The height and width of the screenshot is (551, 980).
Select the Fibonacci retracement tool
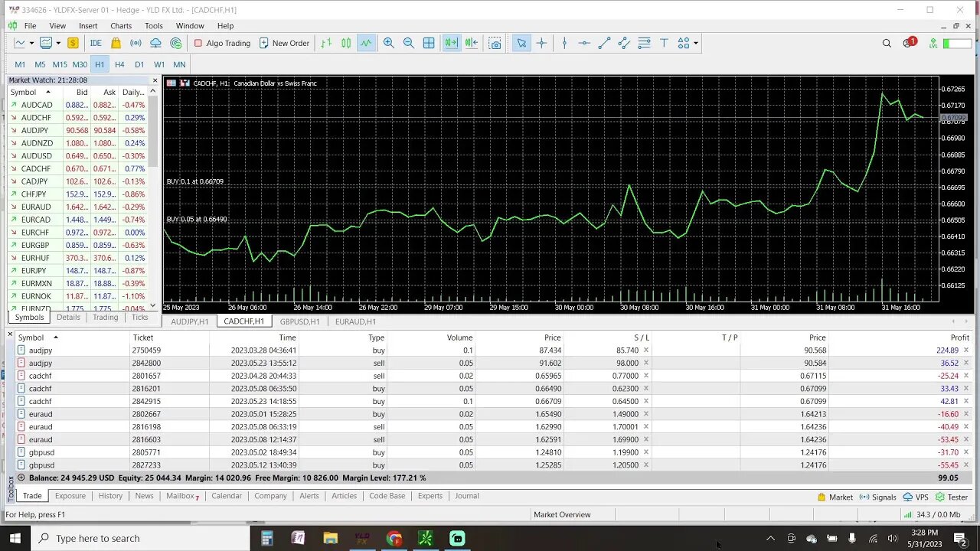point(644,43)
